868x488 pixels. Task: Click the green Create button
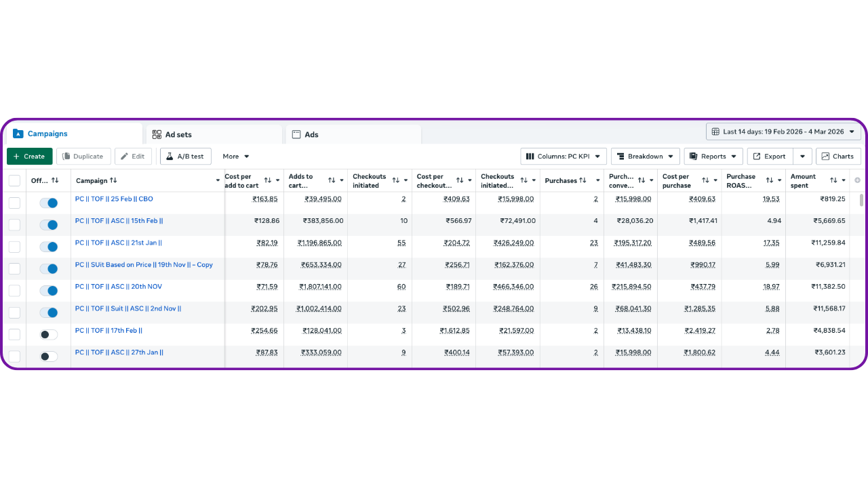[29, 157]
